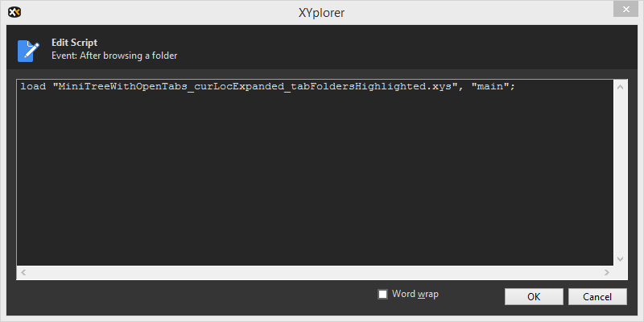Click the horizontal scrollbar left arrow
Screen dimensions: 644x322
tap(23, 273)
